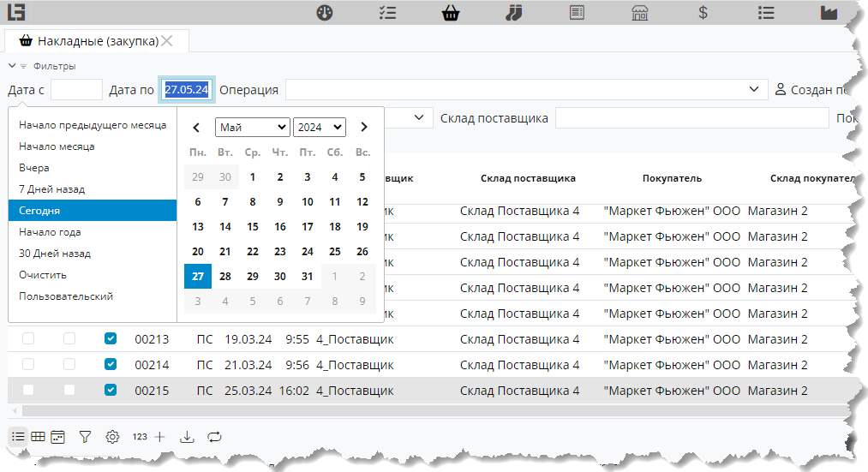Click the funnel filter icon in bottom toolbar

pyautogui.click(x=85, y=437)
